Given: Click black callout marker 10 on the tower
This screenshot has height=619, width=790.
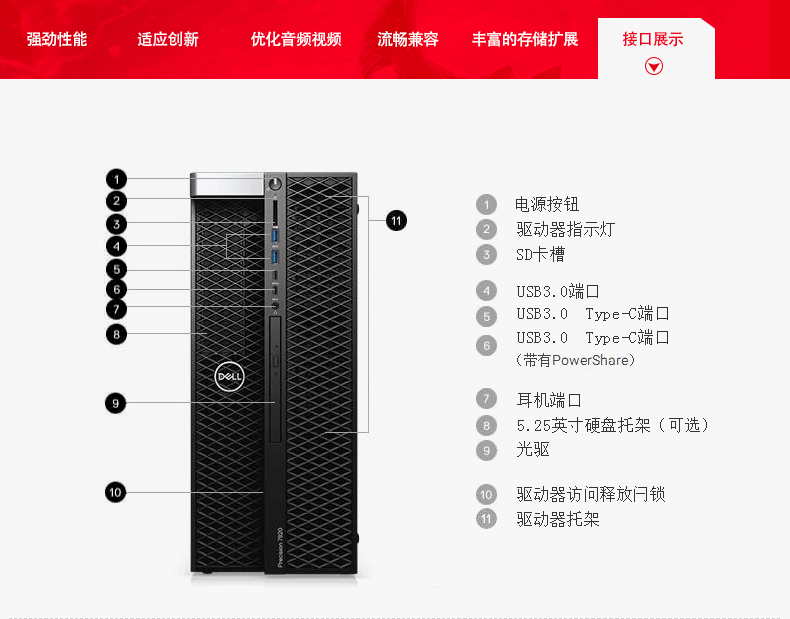Looking at the screenshot, I should [x=115, y=493].
